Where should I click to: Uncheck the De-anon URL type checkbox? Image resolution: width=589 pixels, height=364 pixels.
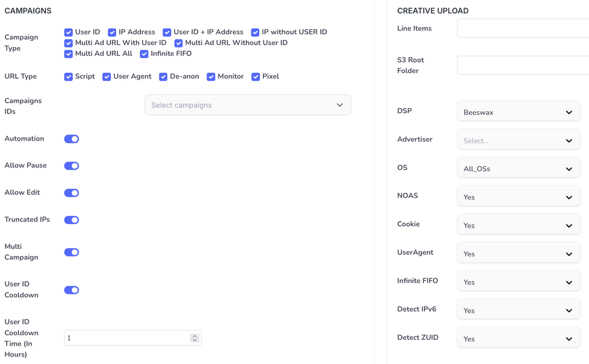[163, 76]
